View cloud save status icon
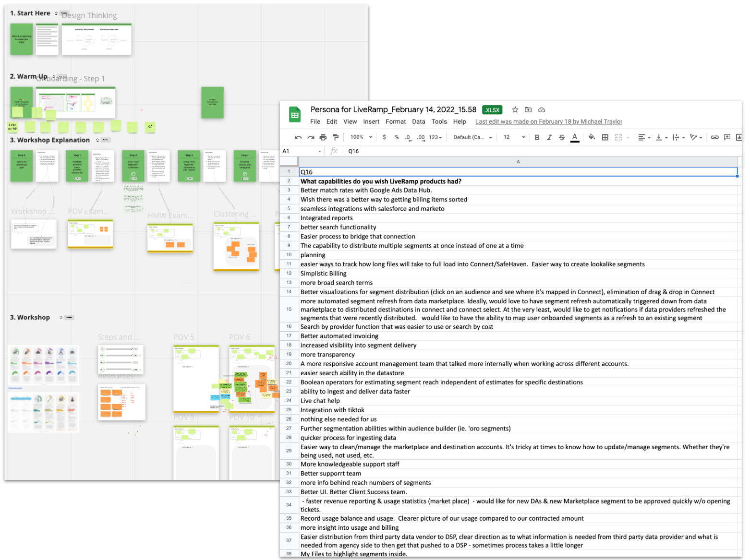Screen dimensions: 750x560 542,110
